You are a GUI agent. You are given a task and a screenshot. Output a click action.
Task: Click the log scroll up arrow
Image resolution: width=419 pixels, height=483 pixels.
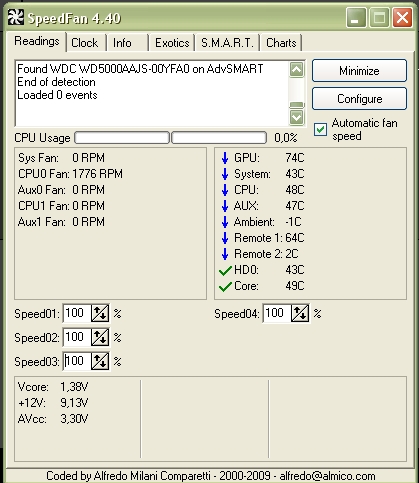[x=297, y=70]
